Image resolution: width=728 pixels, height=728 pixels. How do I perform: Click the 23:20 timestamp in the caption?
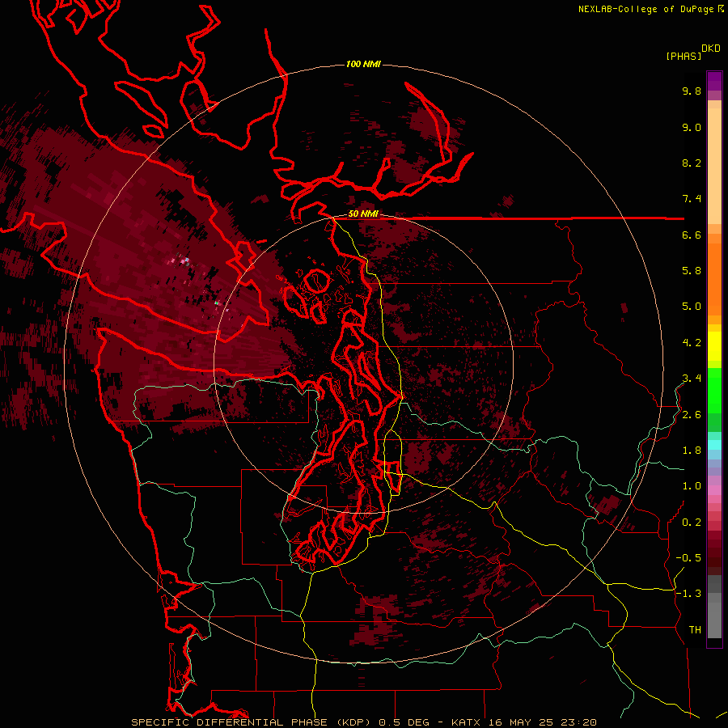pos(580,722)
